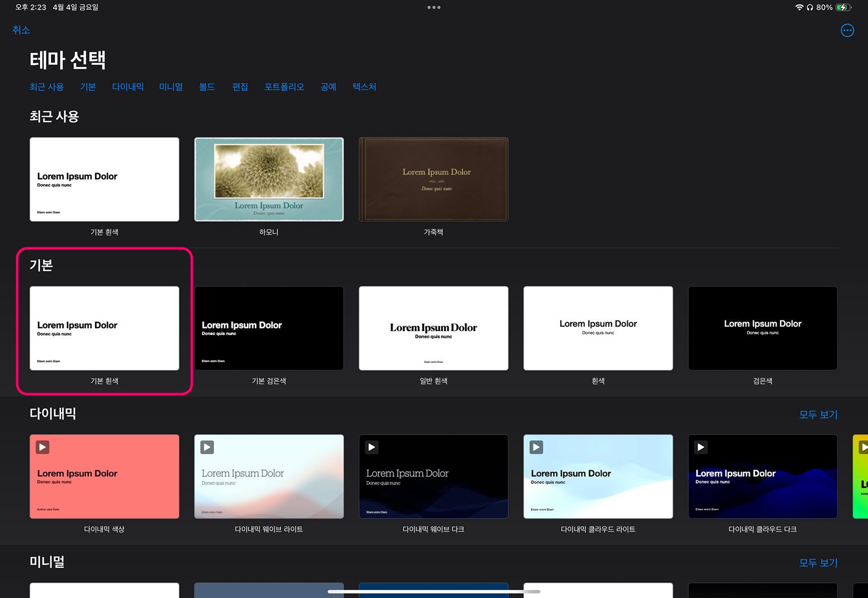Tap the battery status icon
The width and height of the screenshot is (868, 598).
843,8
